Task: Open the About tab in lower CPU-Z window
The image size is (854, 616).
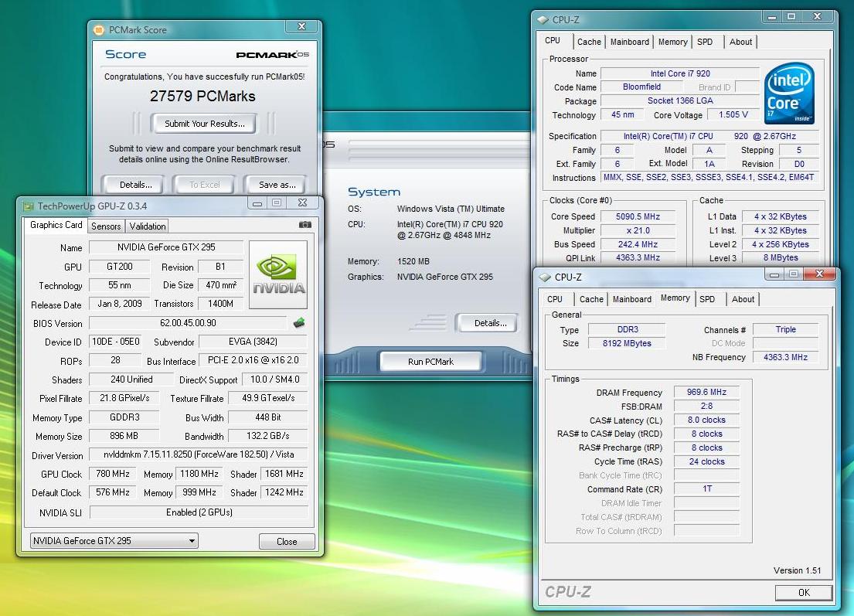Action: (743, 299)
